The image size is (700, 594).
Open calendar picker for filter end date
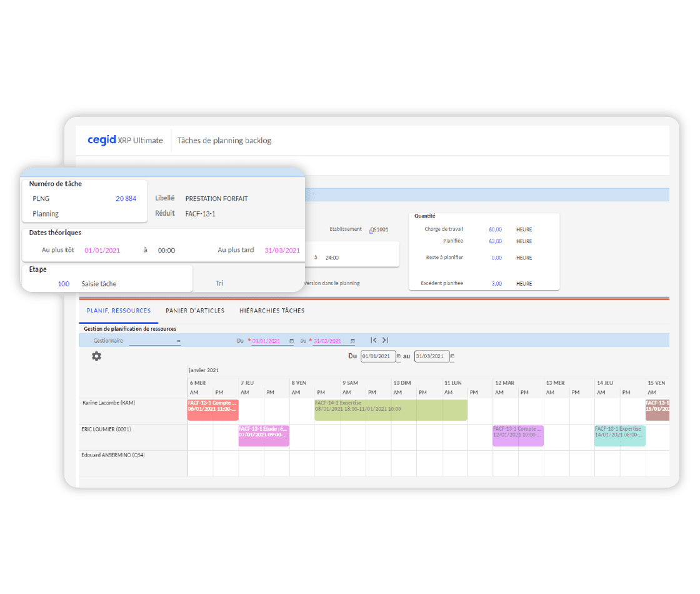click(352, 341)
